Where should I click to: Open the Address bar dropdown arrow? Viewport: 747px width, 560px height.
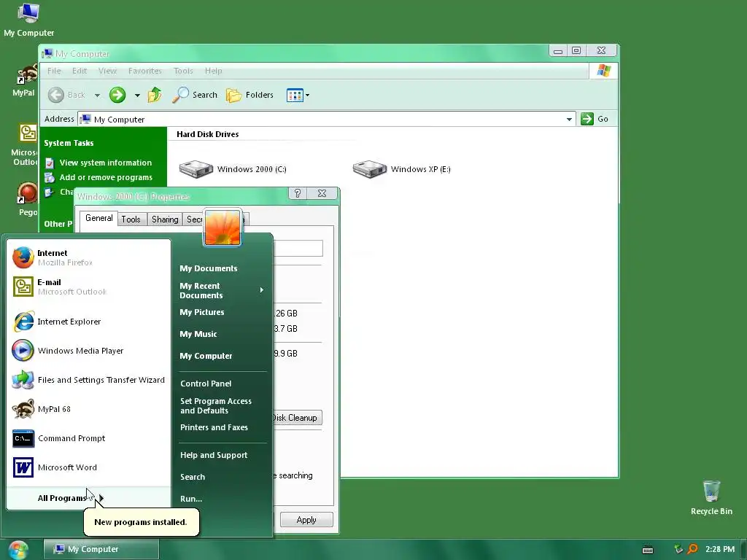[x=569, y=119]
